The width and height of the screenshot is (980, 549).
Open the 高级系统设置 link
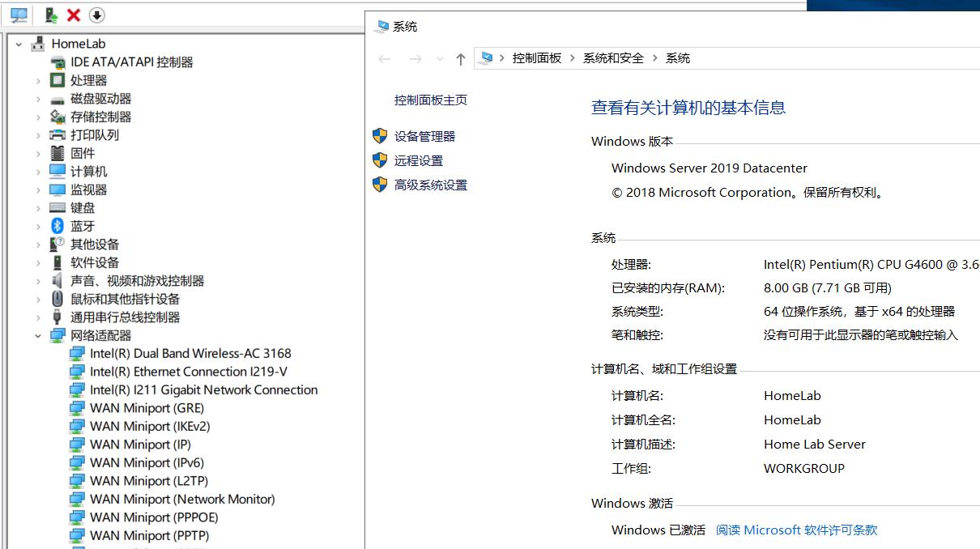click(x=431, y=185)
